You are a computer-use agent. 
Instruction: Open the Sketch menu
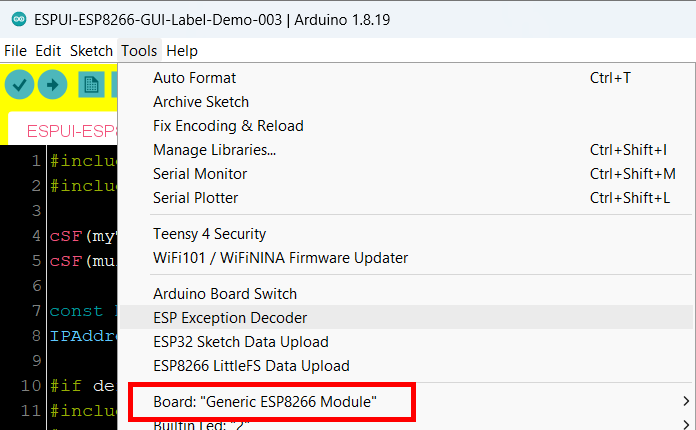[91, 51]
